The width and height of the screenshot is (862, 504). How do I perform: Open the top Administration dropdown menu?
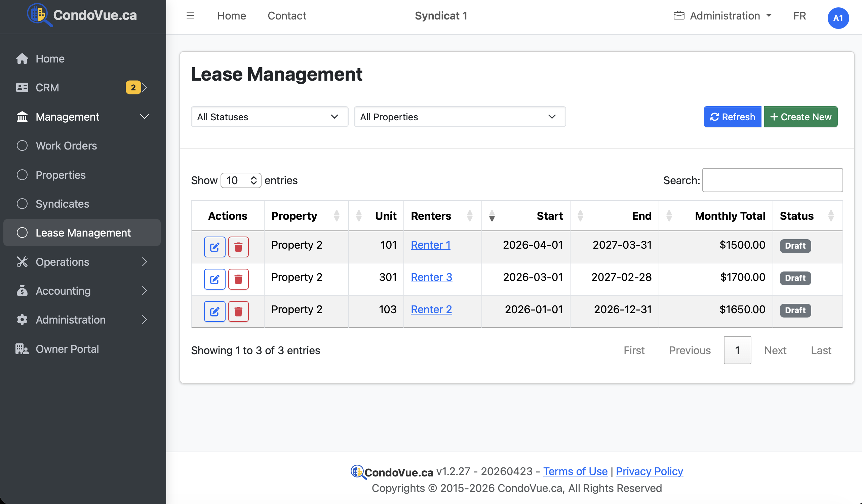(722, 16)
